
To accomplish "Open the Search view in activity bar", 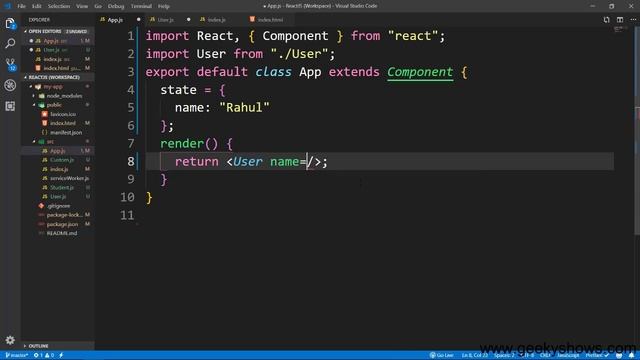I will click(10, 43).
